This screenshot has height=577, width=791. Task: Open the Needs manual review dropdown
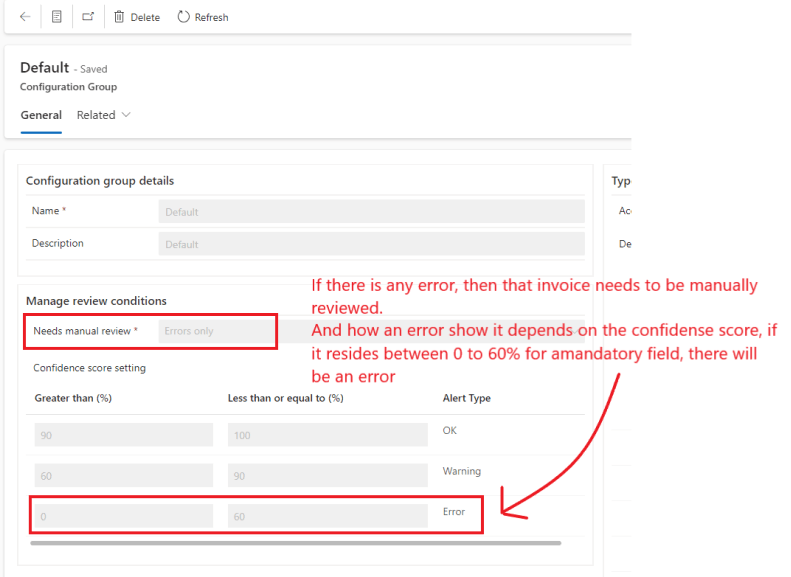[215, 331]
